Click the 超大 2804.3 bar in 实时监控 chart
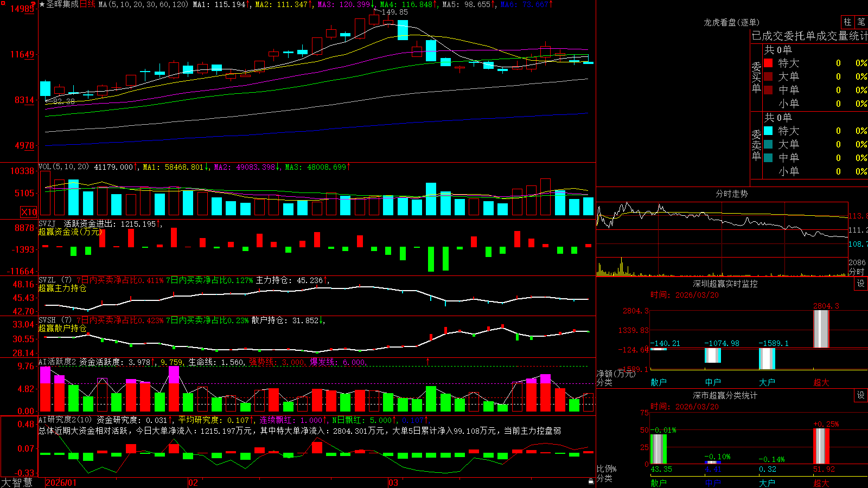 821,329
